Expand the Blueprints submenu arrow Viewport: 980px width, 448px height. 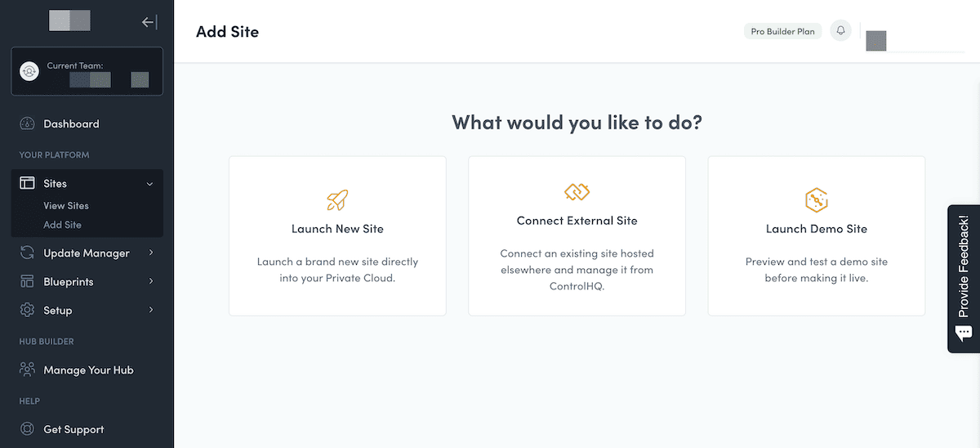point(151,282)
